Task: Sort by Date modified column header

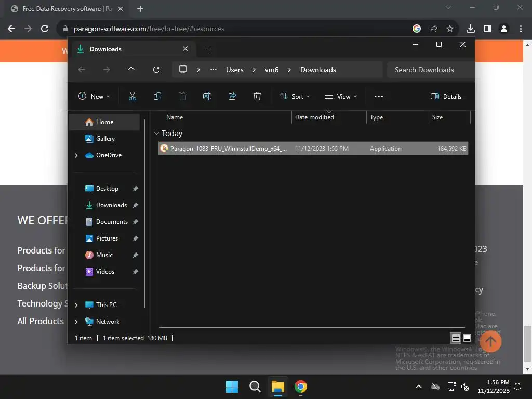Action: pyautogui.click(x=329, y=117)
